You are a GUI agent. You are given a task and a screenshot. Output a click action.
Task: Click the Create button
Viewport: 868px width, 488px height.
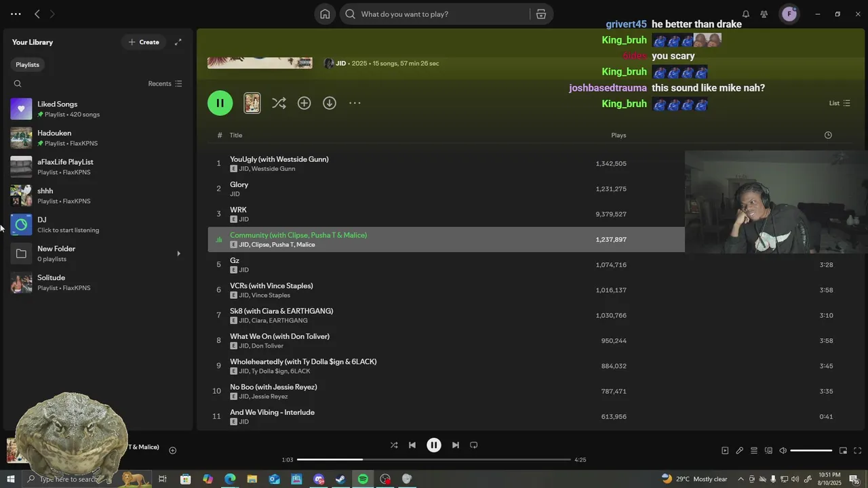tap(144, 42)
